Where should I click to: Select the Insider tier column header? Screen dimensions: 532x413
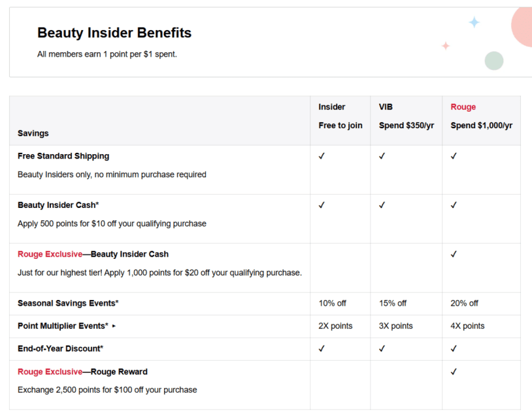pyautogui.click(x=332, y=107)
